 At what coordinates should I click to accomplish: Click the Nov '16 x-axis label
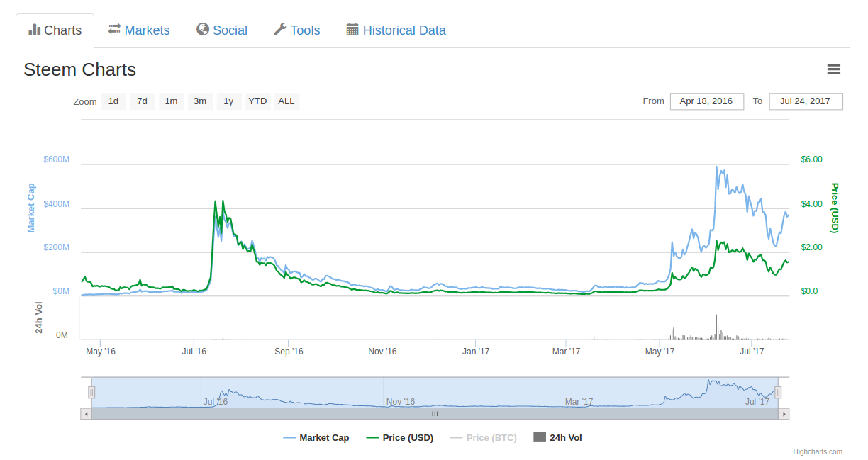pyautogui.click(x=382, y=351)
